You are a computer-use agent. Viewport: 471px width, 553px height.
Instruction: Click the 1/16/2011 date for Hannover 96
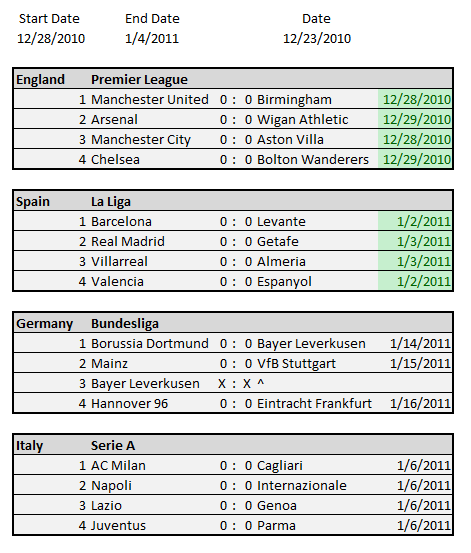420,403
